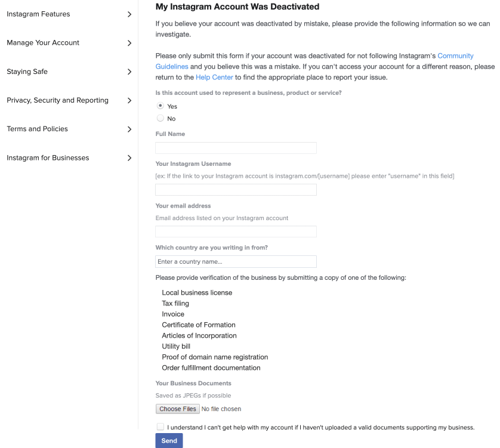Click arrow next to Instagram for Businesses
Image resolution: width=500 pixels, height=448 pixels.
[x=129, y=158]
